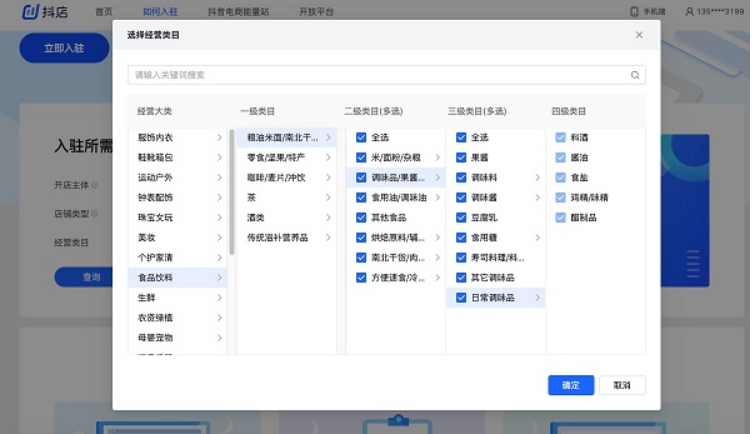Click the 查询 button behind dialog
Image resolution: width=752 pixels, height=434 pixels.
[x=84, y=277]
